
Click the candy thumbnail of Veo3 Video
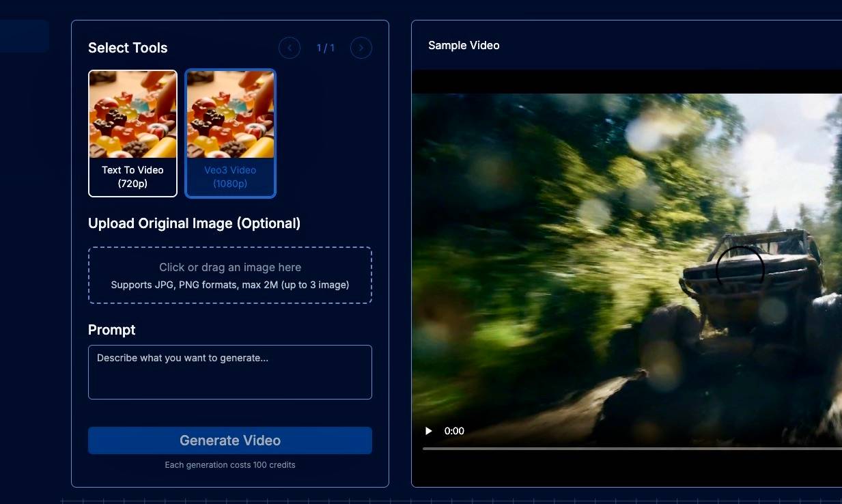tap(230, 114)
